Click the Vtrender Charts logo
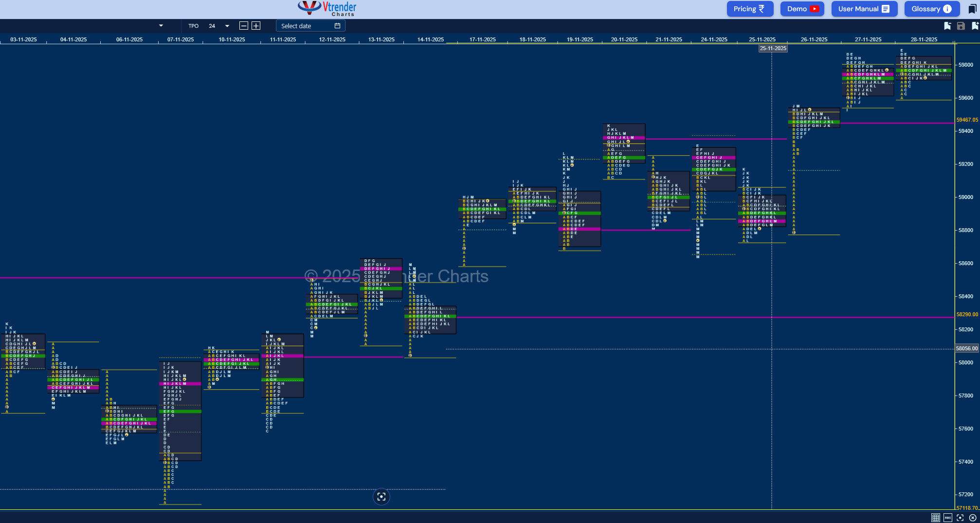Screen dimensions: 980x523 click(x=327, y=9)
